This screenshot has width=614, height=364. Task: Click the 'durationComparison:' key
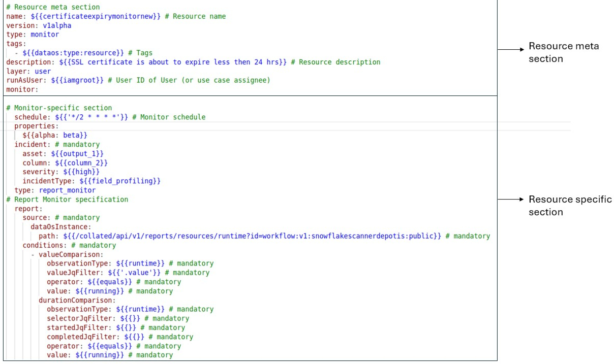[x=77, y=300]
